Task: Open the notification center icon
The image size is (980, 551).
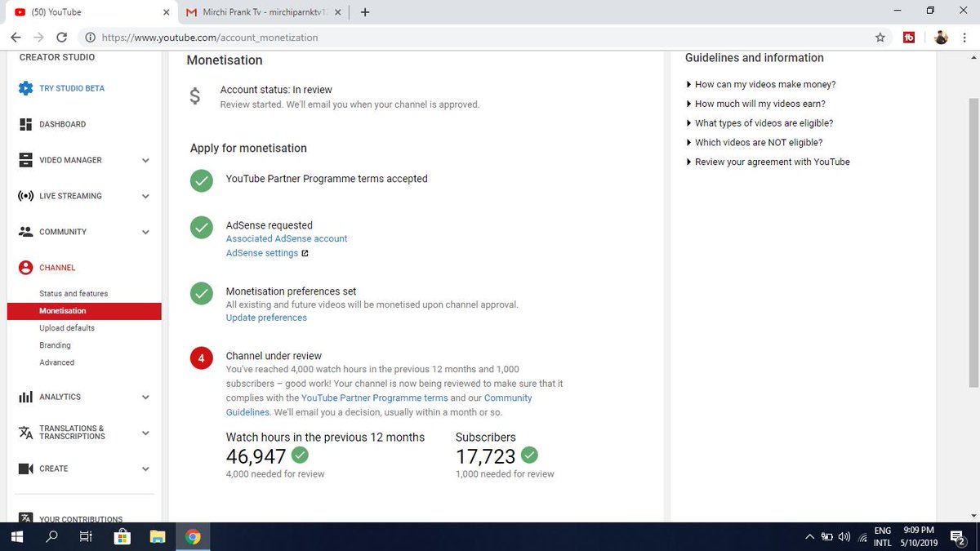Action: [958, 536]
